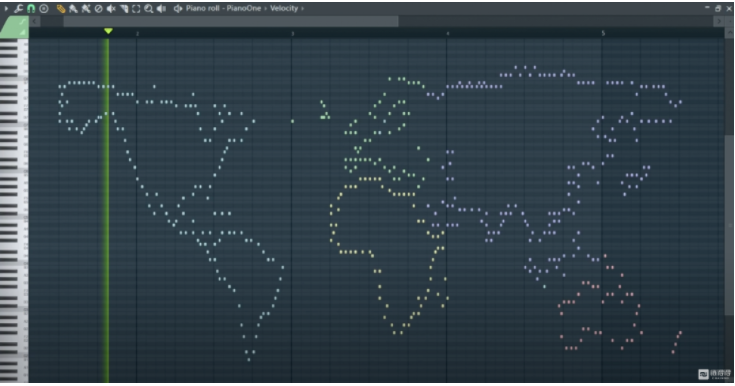
Task: Select the Delete tool icon
Action: click(x=98, y=8)
